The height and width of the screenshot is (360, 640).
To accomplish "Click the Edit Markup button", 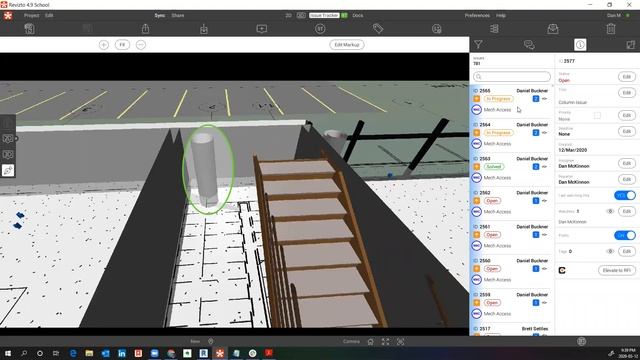I will [x=347, y=44].
